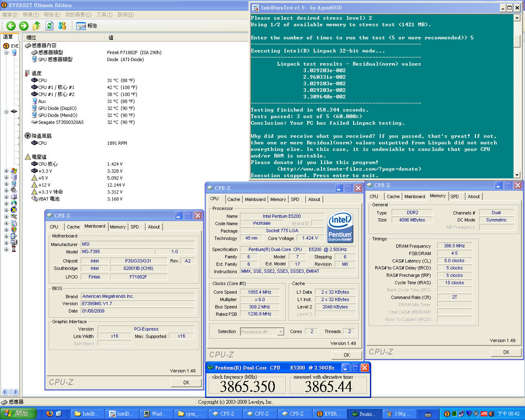The width and height of the screenshot is (525, 420).
Task: Select the globe network node in EVEREST tree
Action: [14, 203]
